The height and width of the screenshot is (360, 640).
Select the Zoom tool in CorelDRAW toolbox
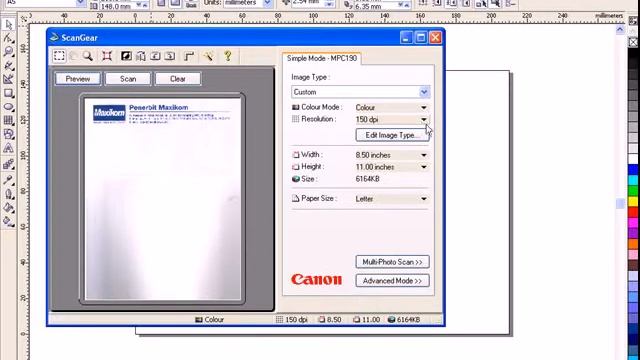point(9,52)
